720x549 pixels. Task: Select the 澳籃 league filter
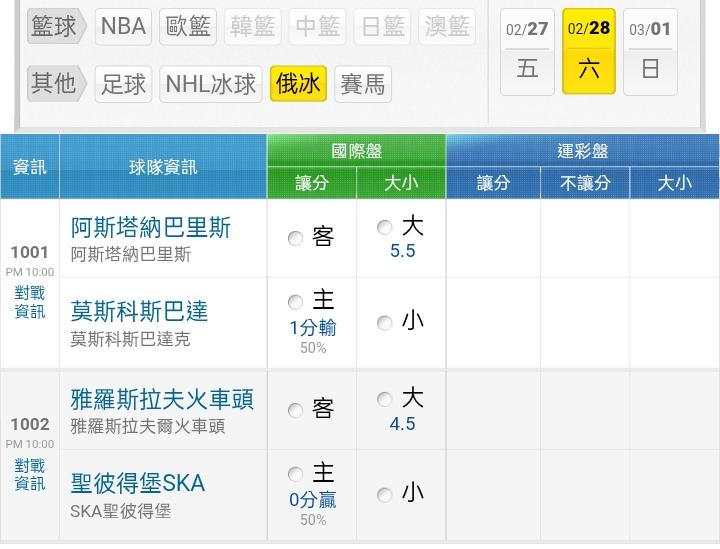pyautogui.click(x=447, y=27)
